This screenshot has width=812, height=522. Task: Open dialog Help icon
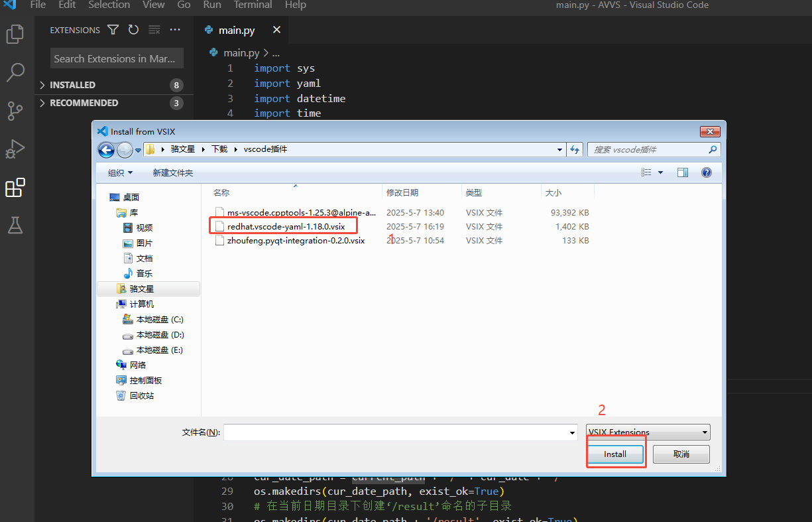(707, 172)
